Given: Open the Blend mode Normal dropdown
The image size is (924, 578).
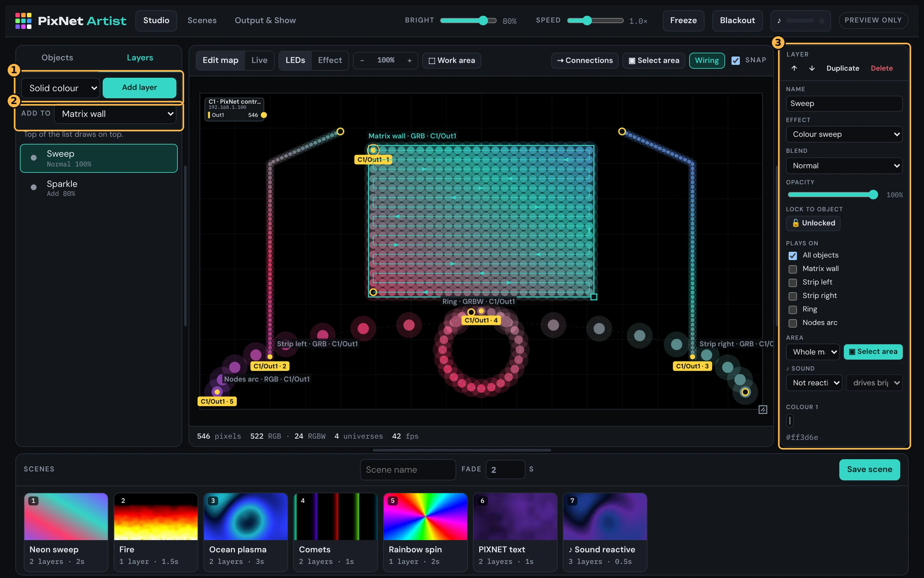Looking at the screenshot, I should 844,166.
